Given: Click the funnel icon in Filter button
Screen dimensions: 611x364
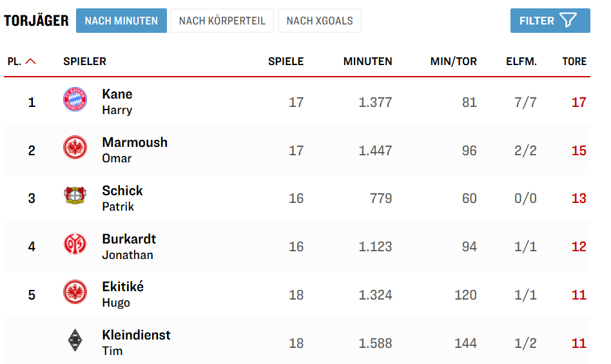Looking at the screenshot, I should click(x=568, y=21).
